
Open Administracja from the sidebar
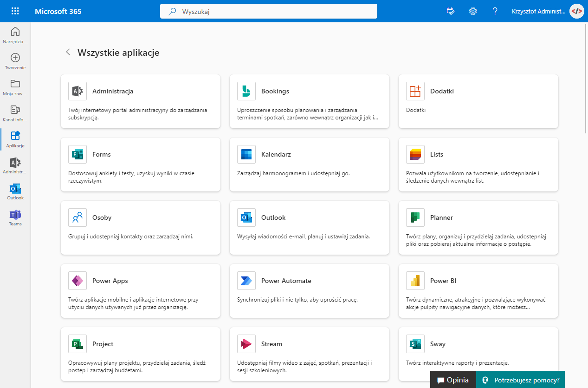(x=15, y=165)
